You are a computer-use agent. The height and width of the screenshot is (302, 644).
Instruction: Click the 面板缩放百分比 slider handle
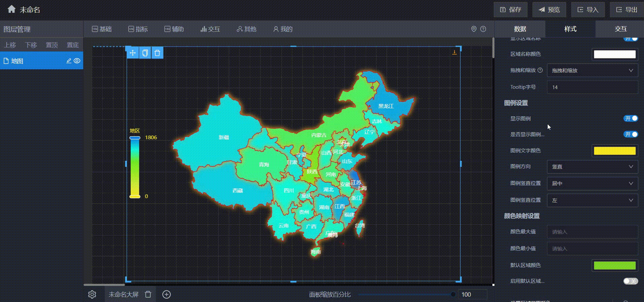[x=453, y=295]
